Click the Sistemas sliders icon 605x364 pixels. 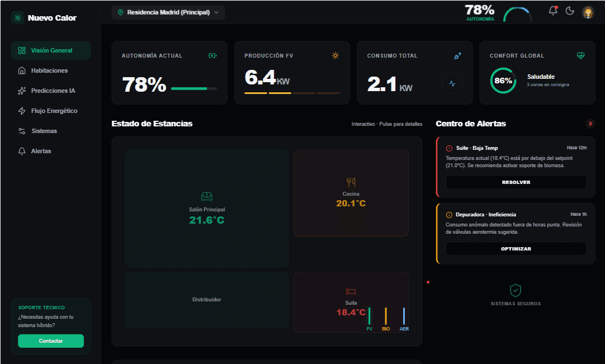[22, 131]
